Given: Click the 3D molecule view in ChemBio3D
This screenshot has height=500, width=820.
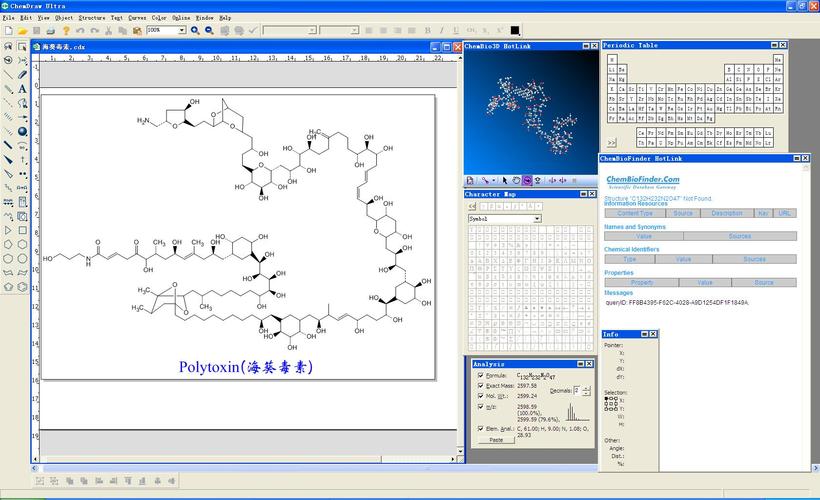Looking at the screenshot, I should [x=531, y=112].
